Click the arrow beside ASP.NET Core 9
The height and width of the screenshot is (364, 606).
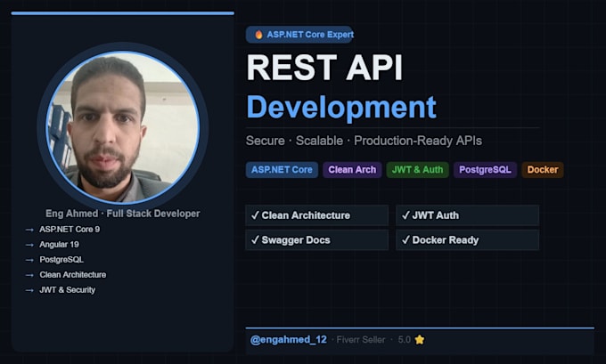(x=29, y=230)
